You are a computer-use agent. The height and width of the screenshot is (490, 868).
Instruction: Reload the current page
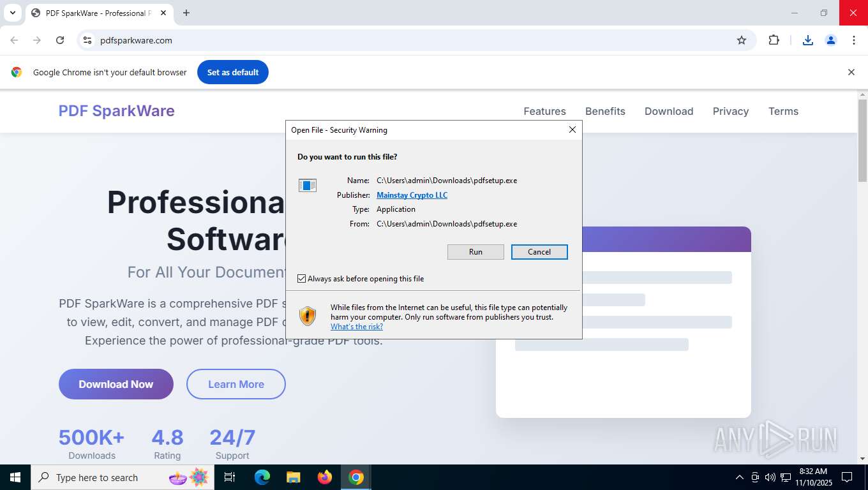tap(60, 40)
